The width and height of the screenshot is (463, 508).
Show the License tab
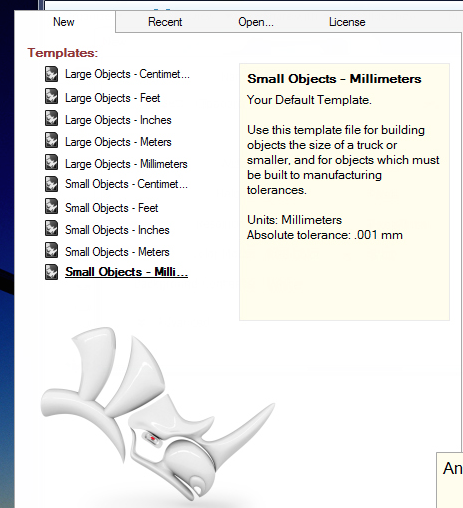(x=347, y=22)
